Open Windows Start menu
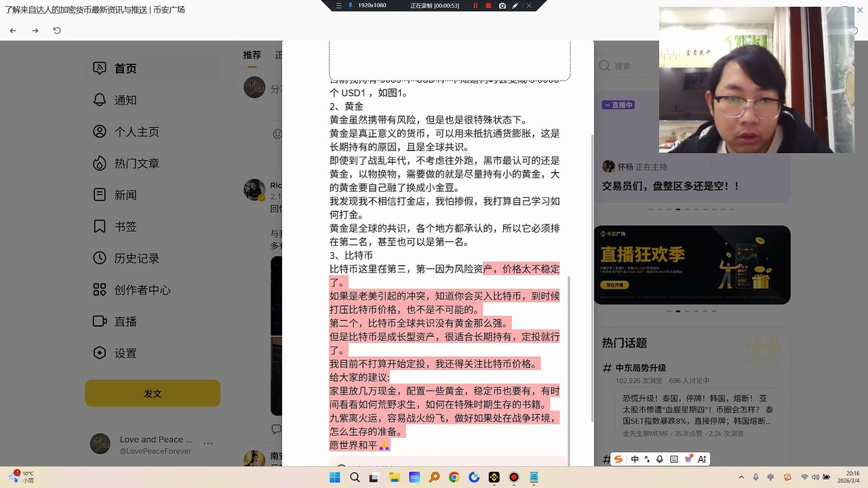Screen dimensions: 868x488 point(334,478)
